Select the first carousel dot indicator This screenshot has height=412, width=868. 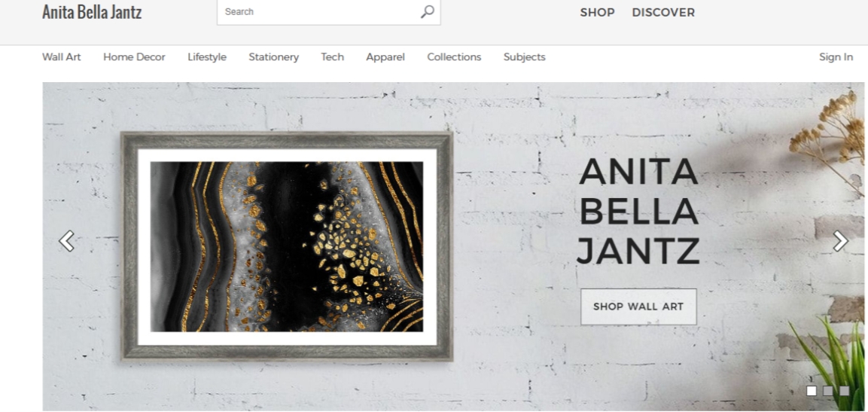812,391
